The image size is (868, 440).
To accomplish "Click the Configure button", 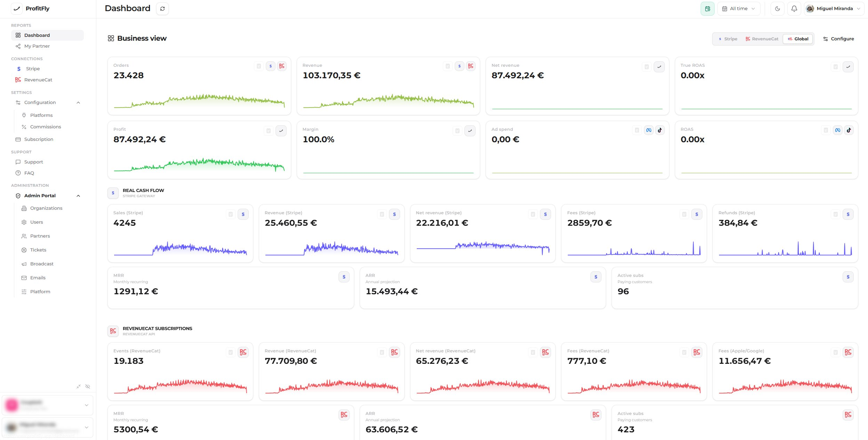I will (x=838, y=39).
